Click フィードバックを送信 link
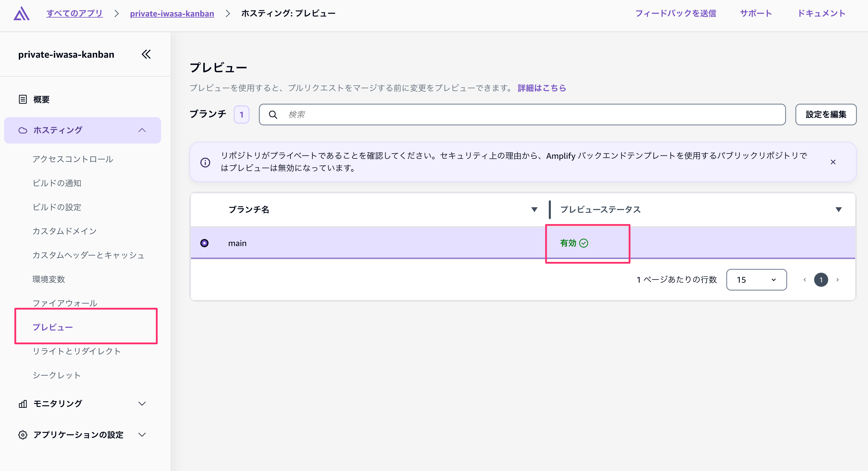 pyautogui.click(x=676, y=13)
